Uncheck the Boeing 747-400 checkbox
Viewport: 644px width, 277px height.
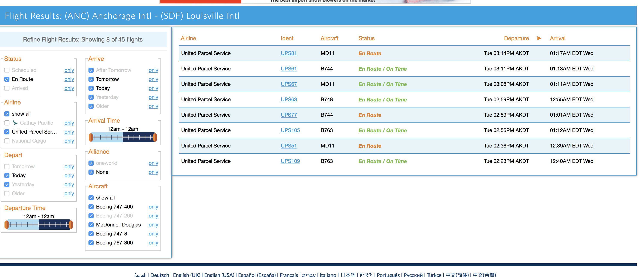pos(91,207)
